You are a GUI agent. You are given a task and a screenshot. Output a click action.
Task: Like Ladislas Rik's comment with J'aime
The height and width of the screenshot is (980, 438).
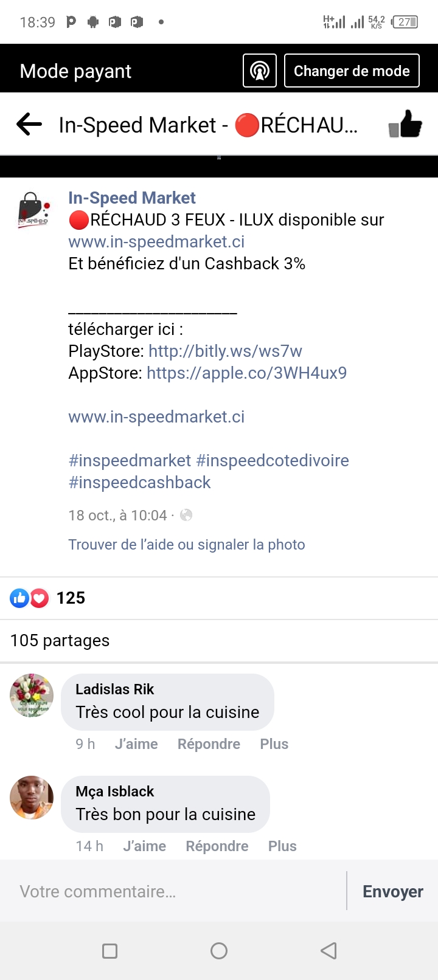(136, 744)
